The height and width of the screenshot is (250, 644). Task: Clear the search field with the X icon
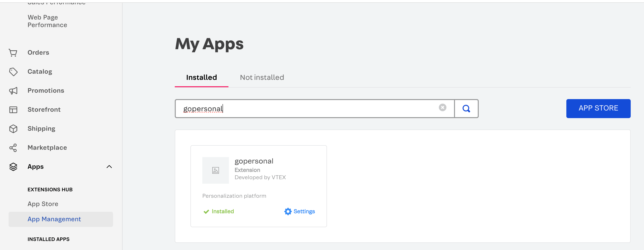pyautogui.click(x=442, y=108)
